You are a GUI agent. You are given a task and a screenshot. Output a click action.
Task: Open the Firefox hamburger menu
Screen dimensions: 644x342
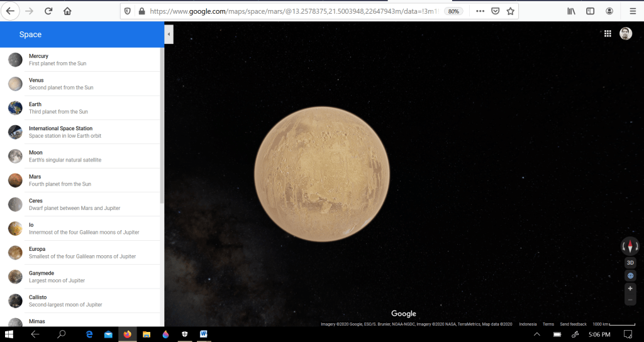tap(632, 11)
